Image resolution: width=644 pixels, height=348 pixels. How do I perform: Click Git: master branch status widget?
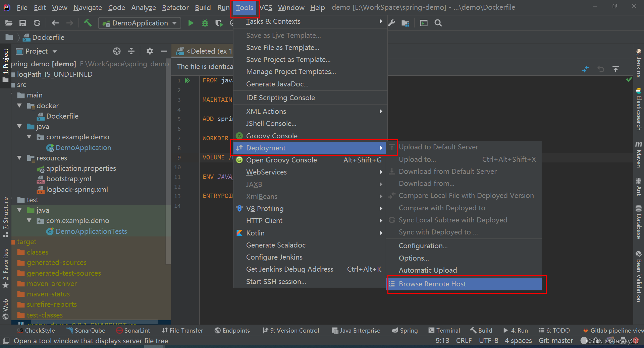coord(556,341)
